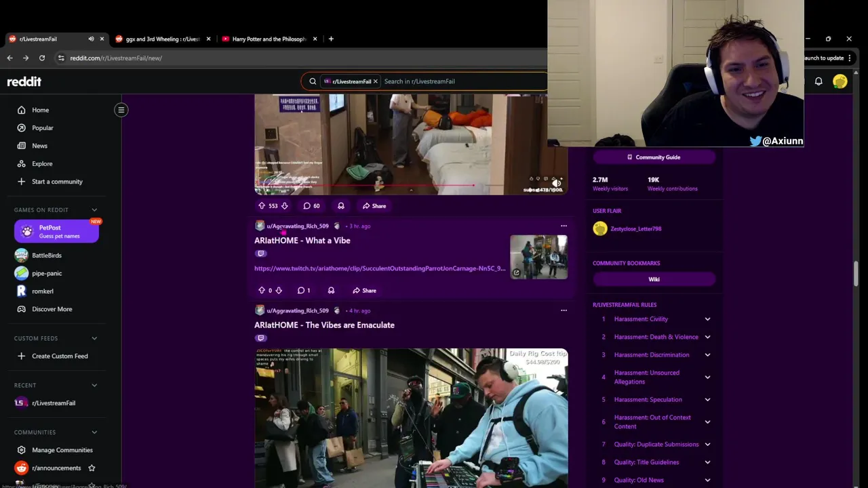
Task: Click the search magnifier icon
Action: point(313,81)
